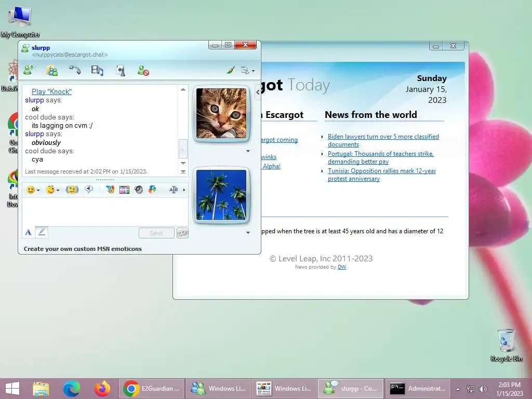Open the wink selector icon
Image resolution: width=532 pixels, height=399 pixels.
[x=50, y=190]
